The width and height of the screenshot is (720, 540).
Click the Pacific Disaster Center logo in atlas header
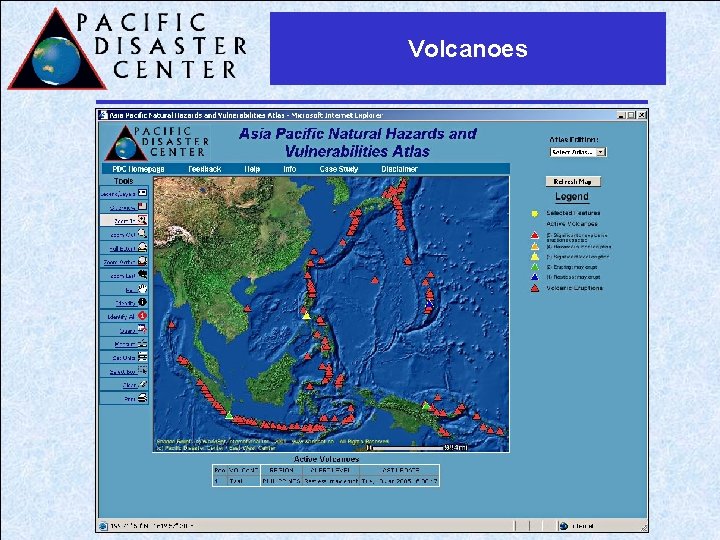[x=157, y=143]
